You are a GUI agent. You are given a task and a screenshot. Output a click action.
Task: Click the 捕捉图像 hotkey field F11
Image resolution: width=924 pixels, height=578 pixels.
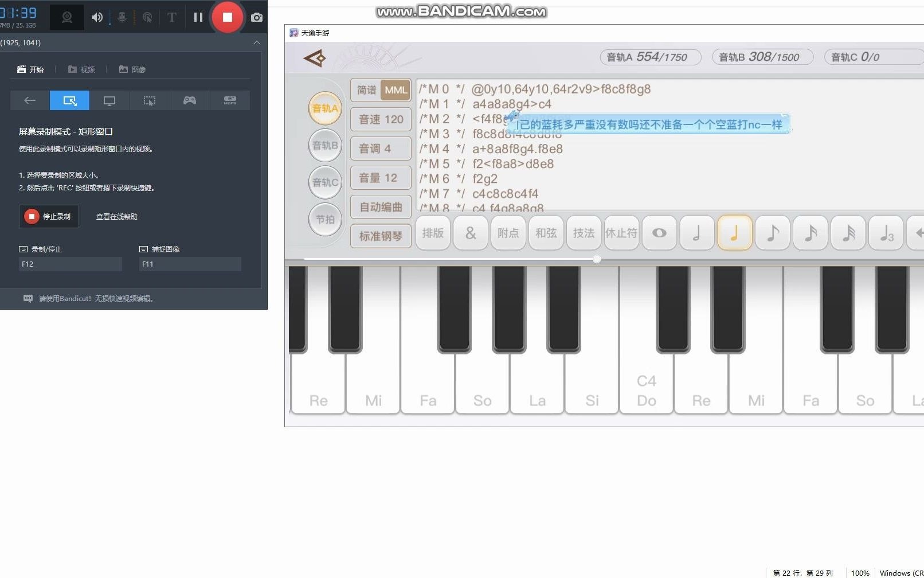click(190, 264)
